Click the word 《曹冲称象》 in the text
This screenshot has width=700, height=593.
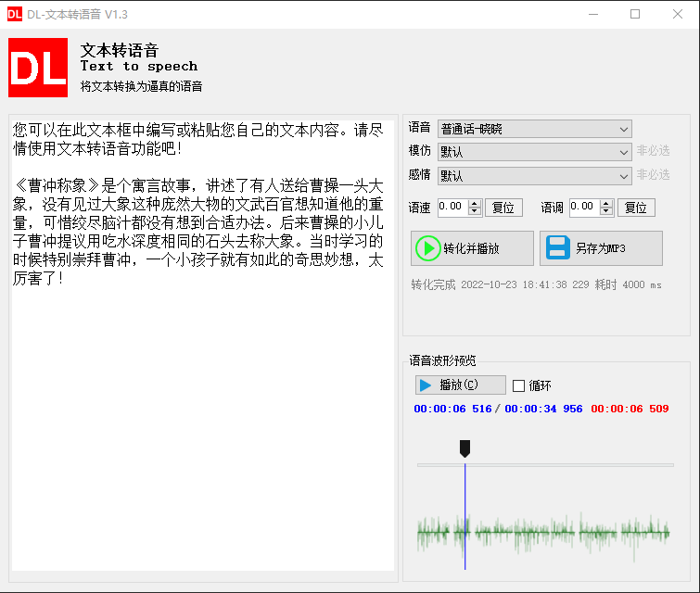[x=57, y=185]
